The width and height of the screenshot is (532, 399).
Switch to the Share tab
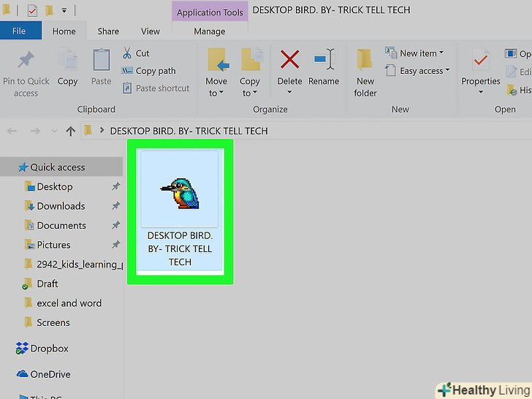click(x=108, y=31)
